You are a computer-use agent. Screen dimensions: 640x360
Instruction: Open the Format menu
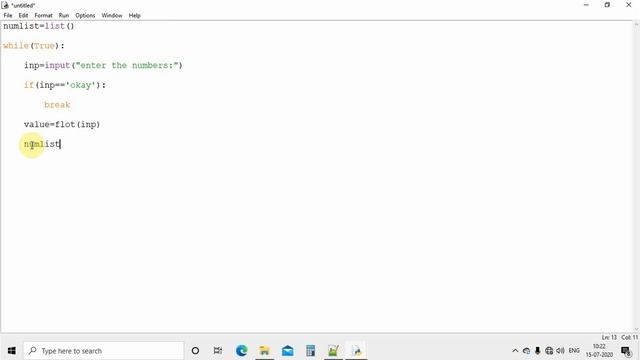(x=43, y=15)
